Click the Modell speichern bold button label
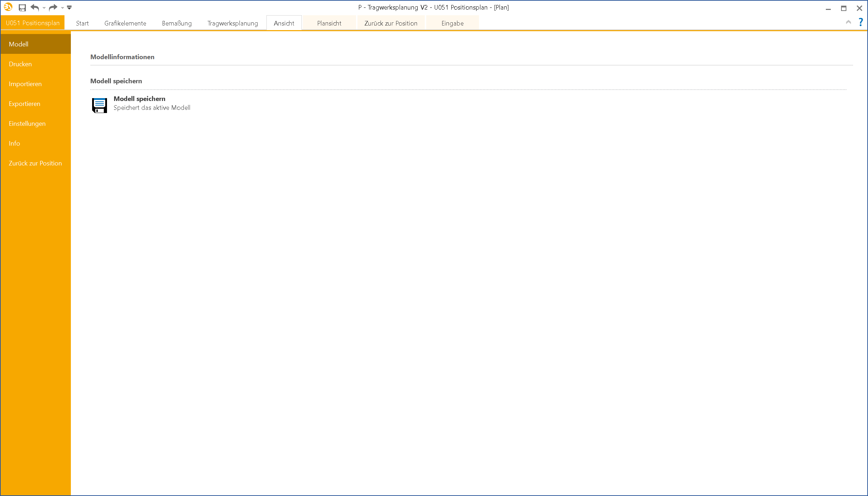 pyautogui.click(x=139, y=99)
